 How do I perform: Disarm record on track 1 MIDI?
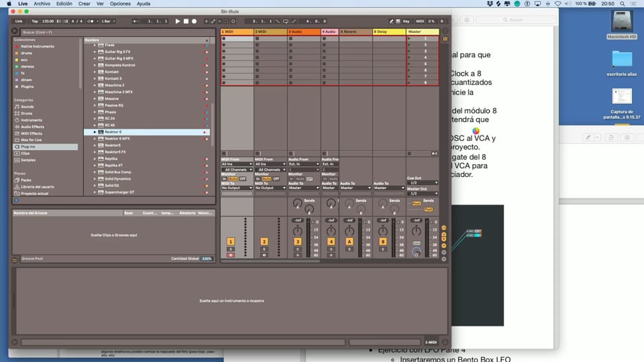pyautogui.click(x=230, y=255)
